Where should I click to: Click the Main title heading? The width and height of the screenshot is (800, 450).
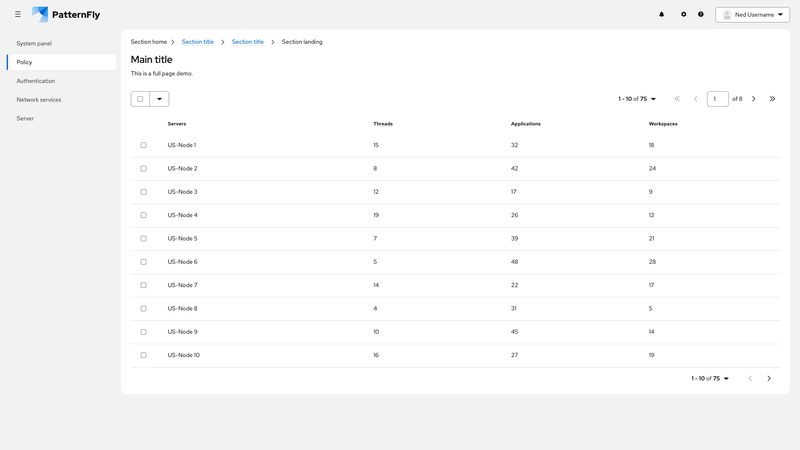coord(152,60)
